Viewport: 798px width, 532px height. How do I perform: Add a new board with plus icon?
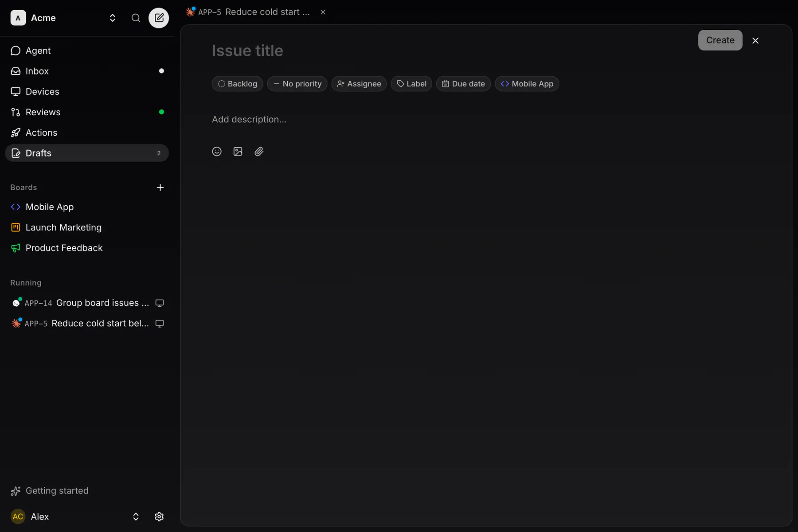[160, 188]
